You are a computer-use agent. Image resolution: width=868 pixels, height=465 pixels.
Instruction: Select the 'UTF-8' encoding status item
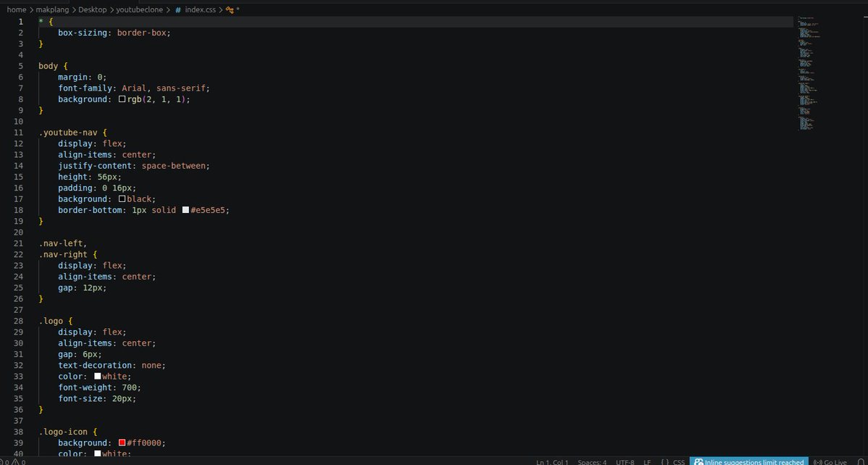pyautogui.click(x=625, y=461)
